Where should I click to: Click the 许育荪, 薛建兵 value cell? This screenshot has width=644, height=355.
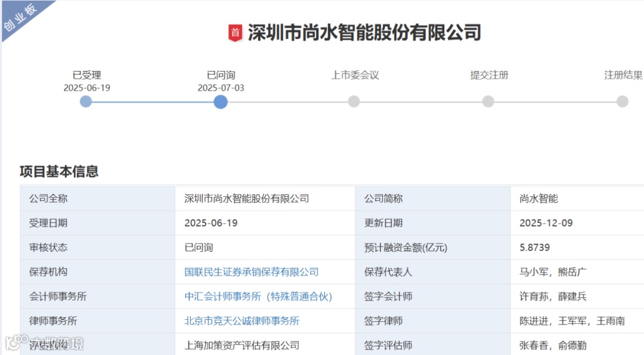click(x=577, y=297)
